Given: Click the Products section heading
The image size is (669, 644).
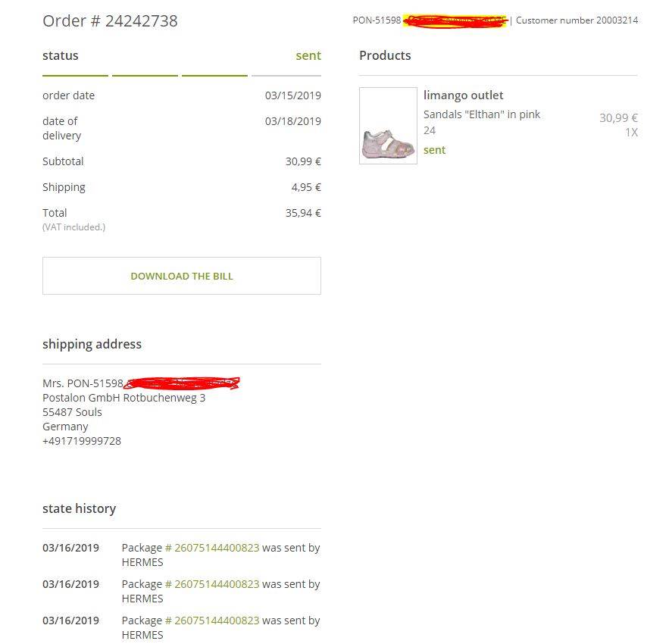Looking at the screenshot, I should coord(385,55).
